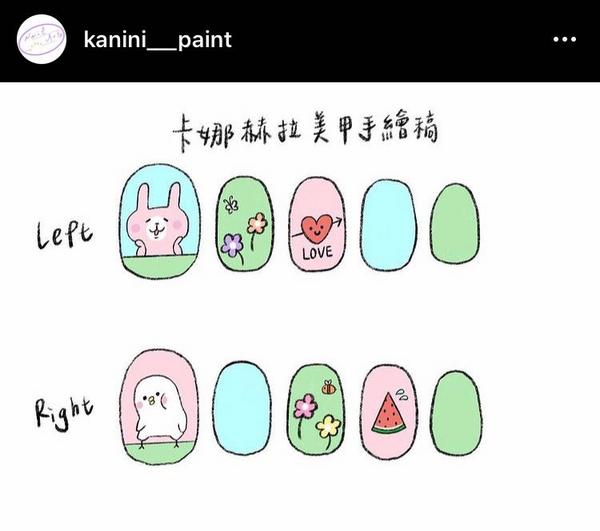Click the bee icon on green nail
Image resolution: width=600 pixels, height=531 pixels.
(328, 387)
